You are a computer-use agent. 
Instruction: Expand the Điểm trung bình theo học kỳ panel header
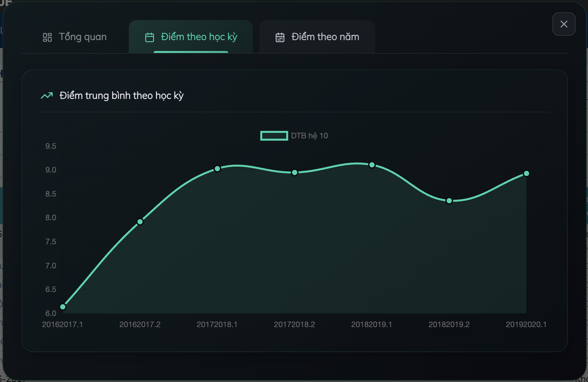(x=121, y=96)
